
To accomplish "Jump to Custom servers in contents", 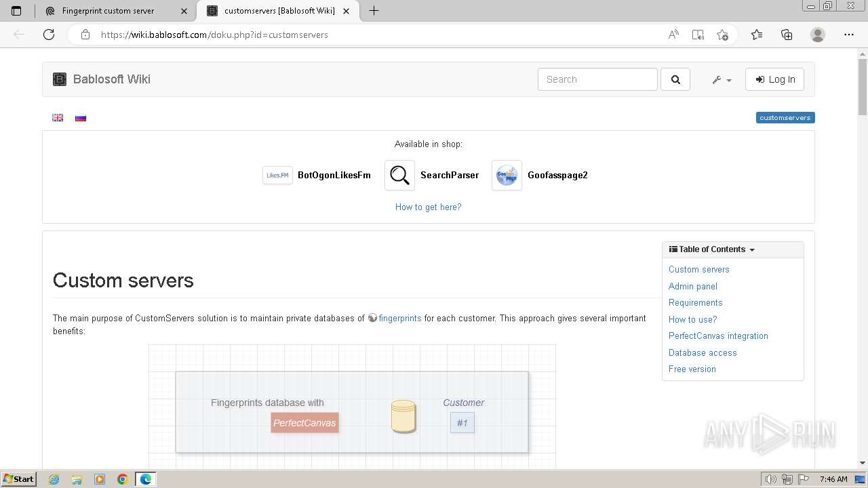I will pos(699,269).
